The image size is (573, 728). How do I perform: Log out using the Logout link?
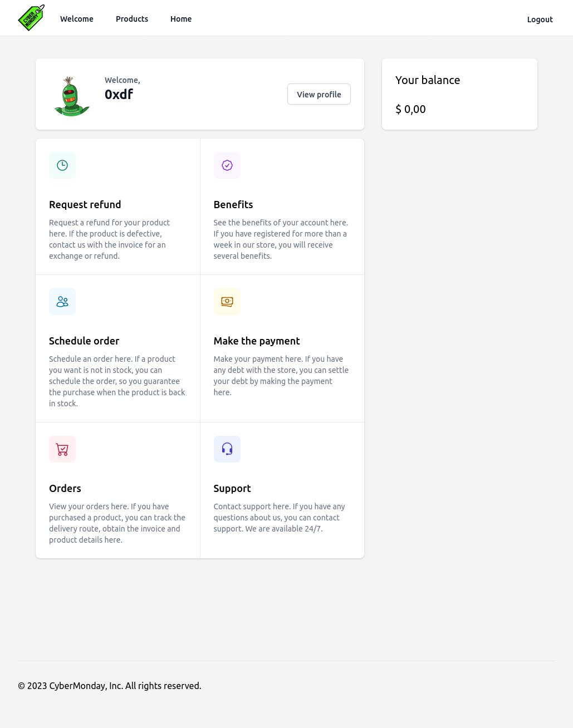540,19
